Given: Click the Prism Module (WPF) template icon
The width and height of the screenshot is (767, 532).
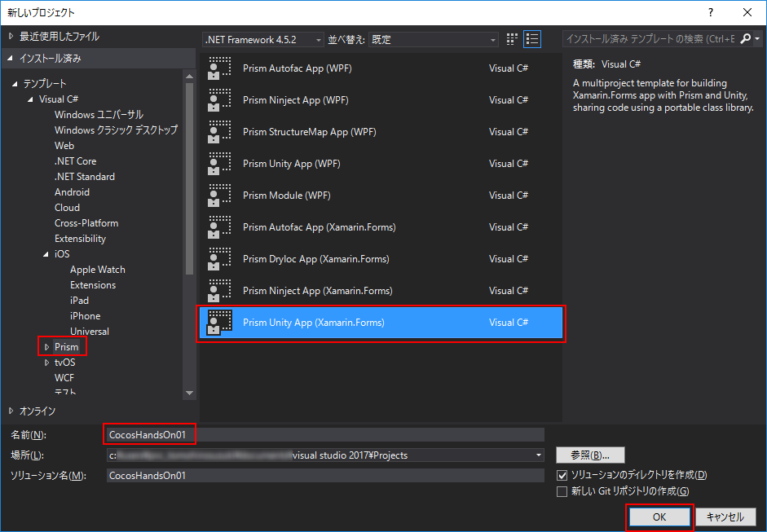Looking at the screenshot, I should click(x=219, y=196).
